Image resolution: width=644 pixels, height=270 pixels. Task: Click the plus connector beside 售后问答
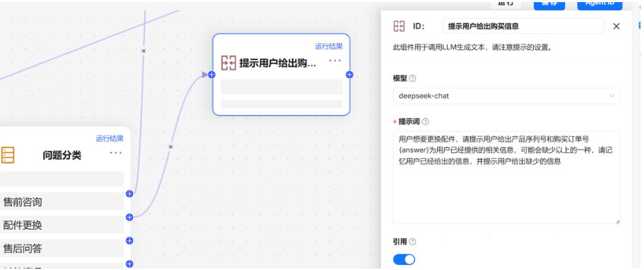pos(129,240)
